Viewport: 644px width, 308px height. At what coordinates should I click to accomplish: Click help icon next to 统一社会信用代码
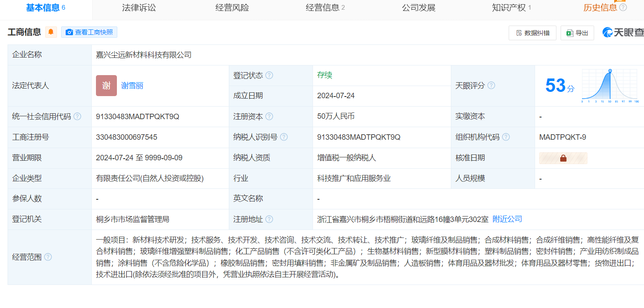(x=78, y=117)
